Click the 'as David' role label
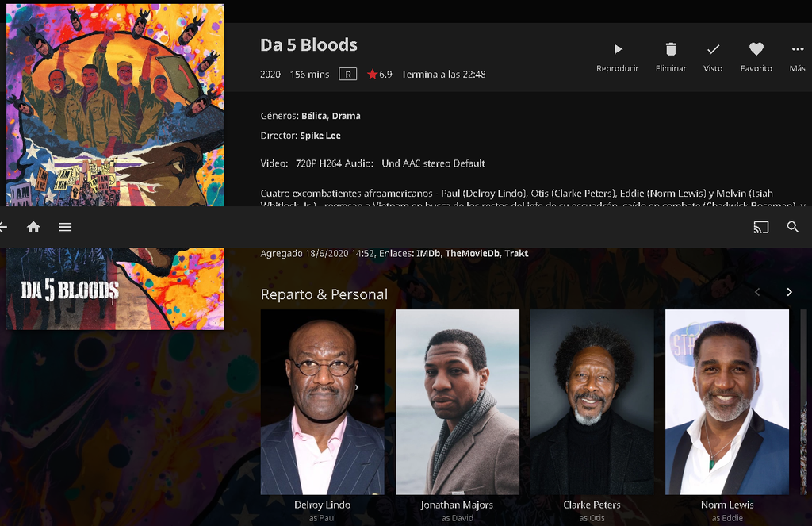This screenshot has height=526, width=812. [x=458, y=518]
